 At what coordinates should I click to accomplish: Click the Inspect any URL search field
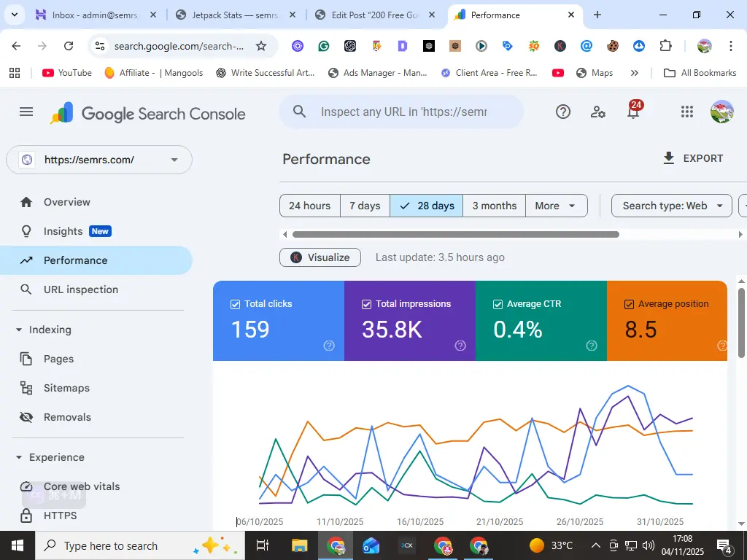pyautogui.click(x=402, y=112)
